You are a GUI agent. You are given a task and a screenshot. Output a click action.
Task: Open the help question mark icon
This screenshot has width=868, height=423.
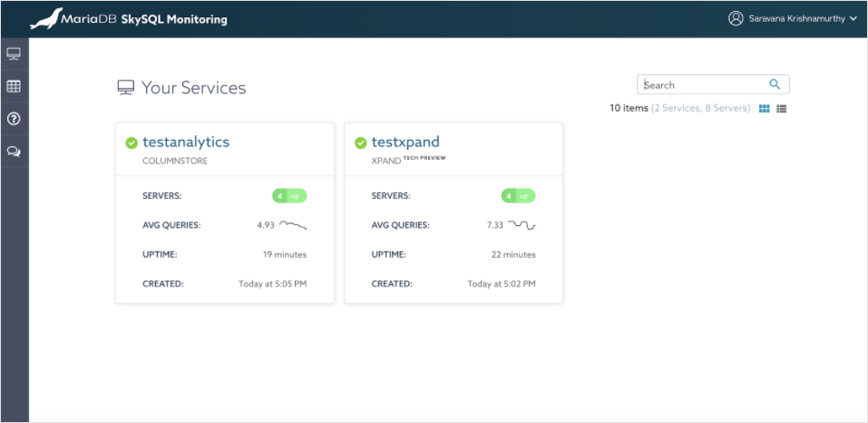pyautogui.click(x=14, y=119)
